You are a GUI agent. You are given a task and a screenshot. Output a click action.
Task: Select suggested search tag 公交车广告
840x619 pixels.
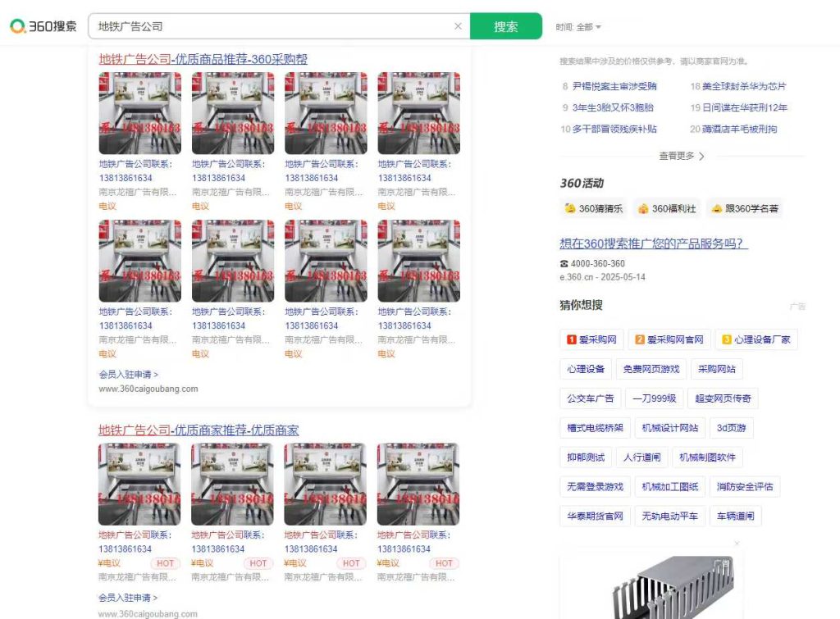tap(591, 398)
